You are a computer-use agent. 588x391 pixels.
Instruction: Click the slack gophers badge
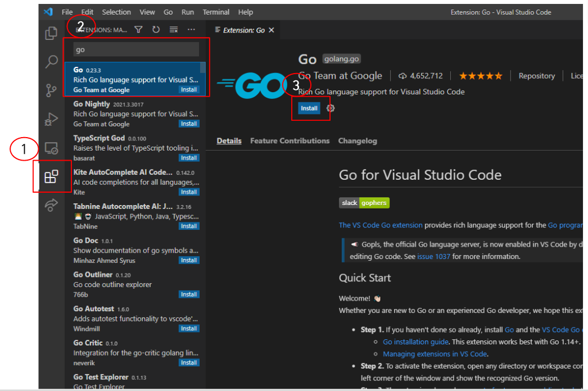pyautogui.click(x=364, y=203)
